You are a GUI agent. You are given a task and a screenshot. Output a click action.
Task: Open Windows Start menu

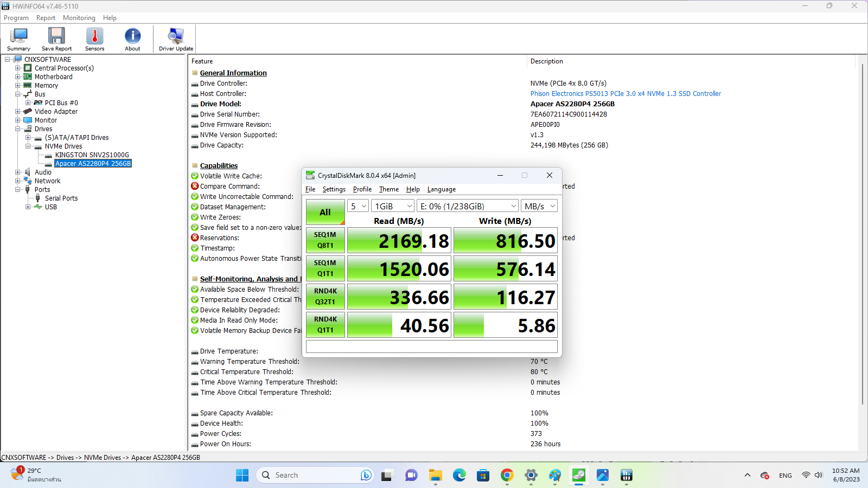click(242, 476)
